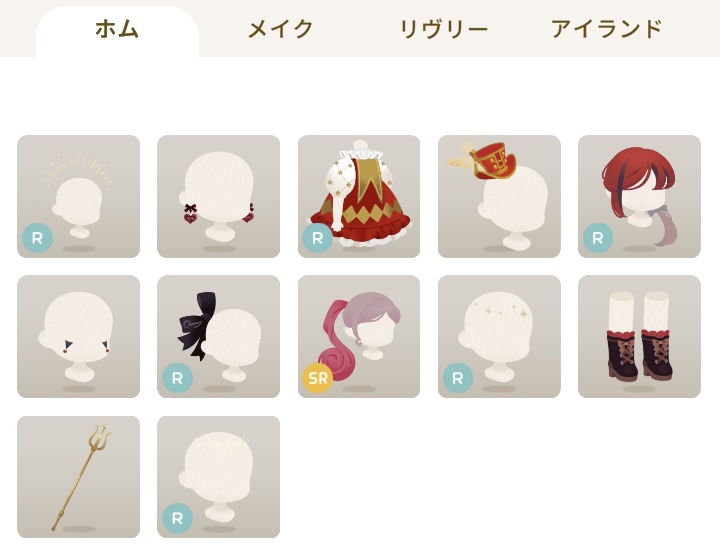Pick the large black bow accessory
Screen dimensions: 720x550
(219, 337)
